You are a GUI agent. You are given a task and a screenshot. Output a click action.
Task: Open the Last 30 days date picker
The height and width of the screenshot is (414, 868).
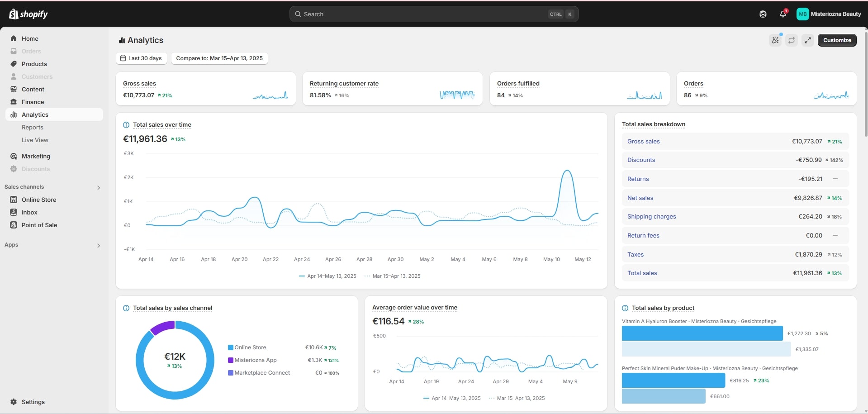141,58
